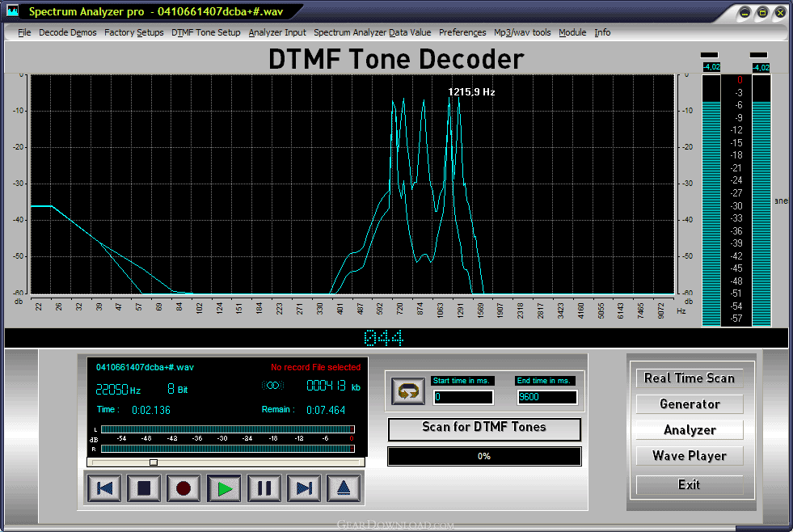The width and height of the screenshot is (793, 532).
Task: Click the Scan for DTMF Tones button
Action: [x=484, y=429]
